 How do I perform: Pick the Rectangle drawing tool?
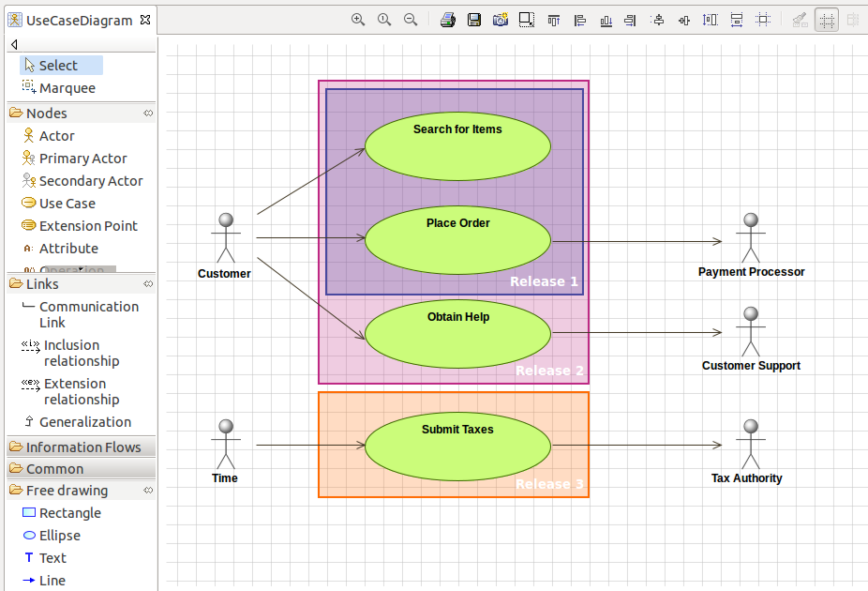[x=62, y=513]
